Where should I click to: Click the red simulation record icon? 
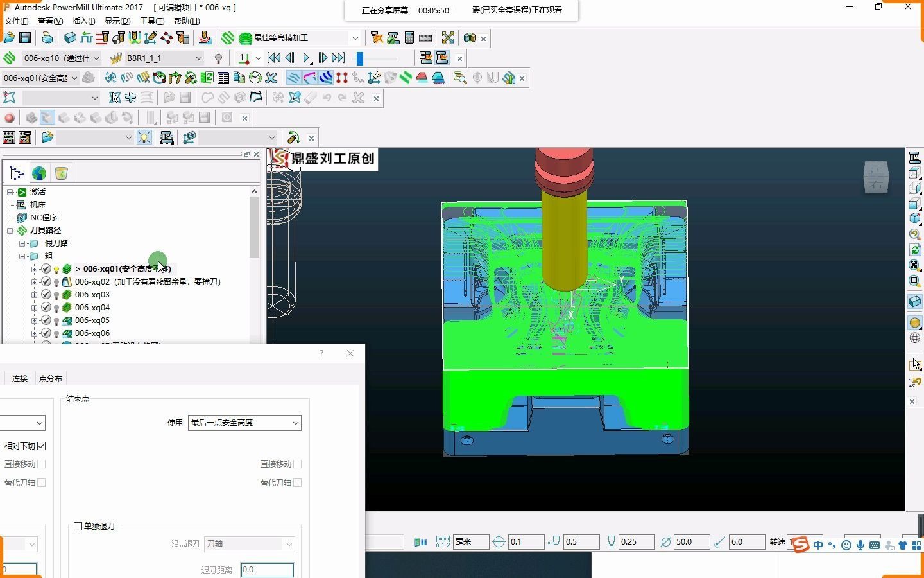(x=9, y=118)
